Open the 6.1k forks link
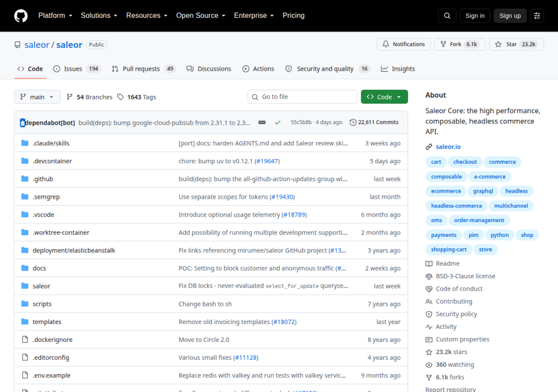Image resolution: width=558 pixels, height=392 pixels. pos(450,377)
